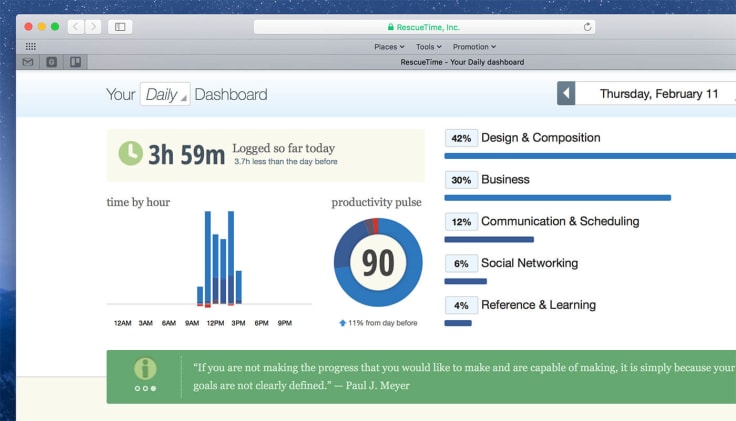Open the Promotion bookmarks menu

474,46
